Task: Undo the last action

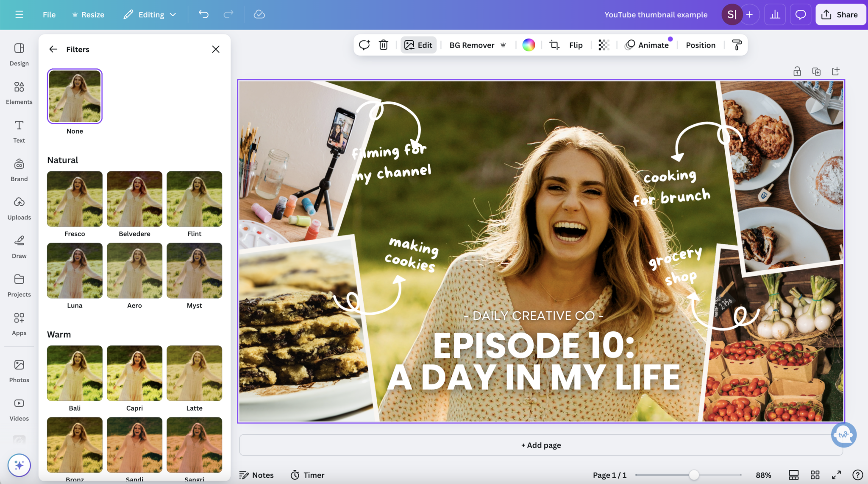Action: (x=203, y=14)
